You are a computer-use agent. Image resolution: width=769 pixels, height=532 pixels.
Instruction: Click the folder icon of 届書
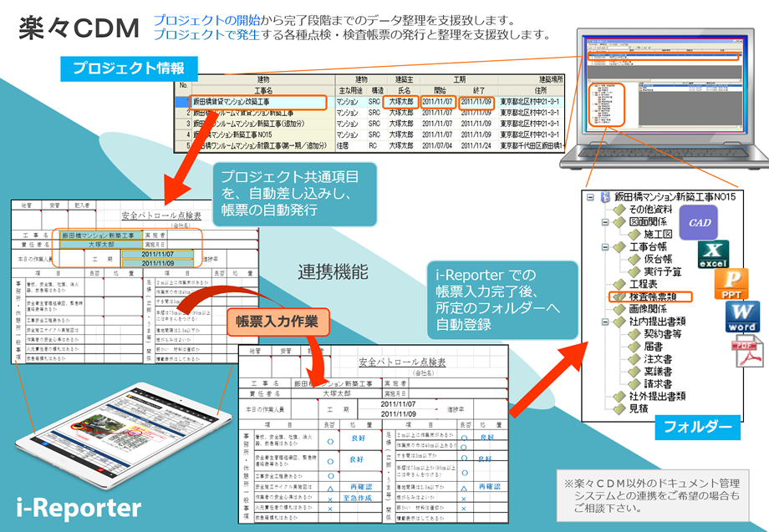(634, 347)
